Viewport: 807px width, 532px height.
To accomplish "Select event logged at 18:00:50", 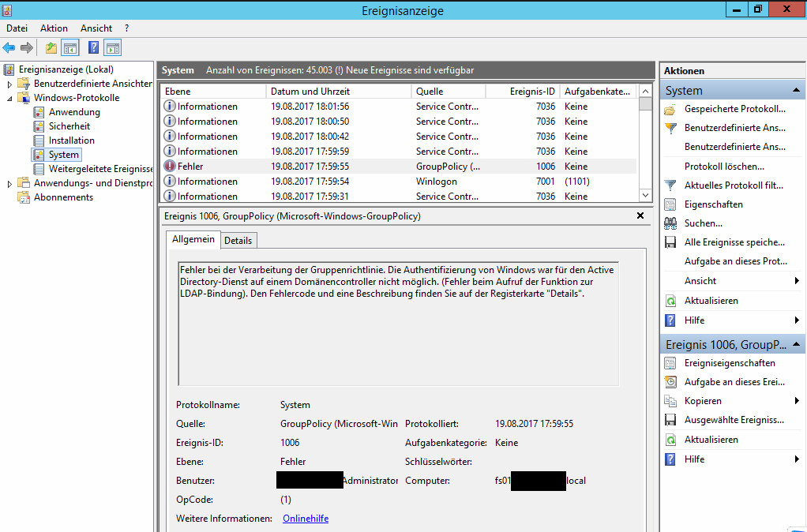I will pos(399,122).
